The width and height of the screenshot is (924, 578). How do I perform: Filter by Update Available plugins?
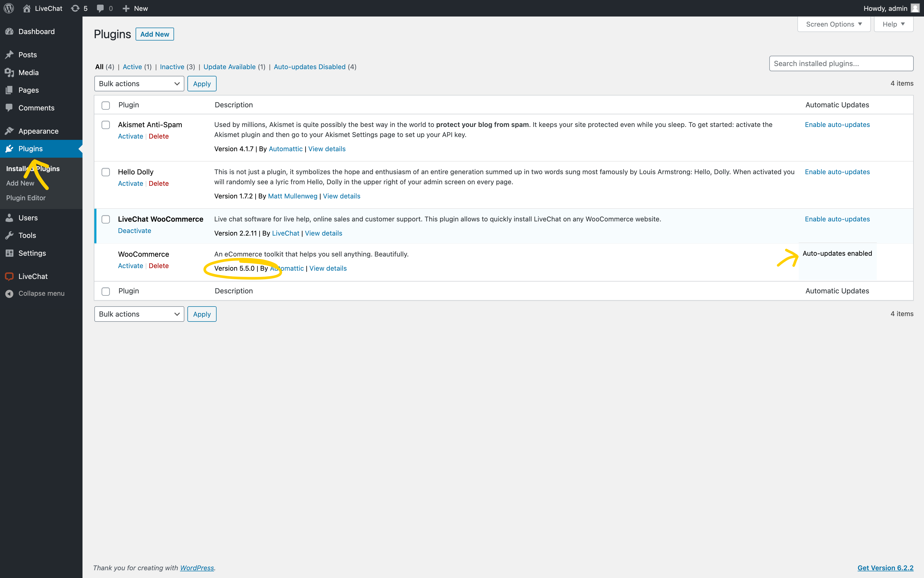[x=229, y=67]
